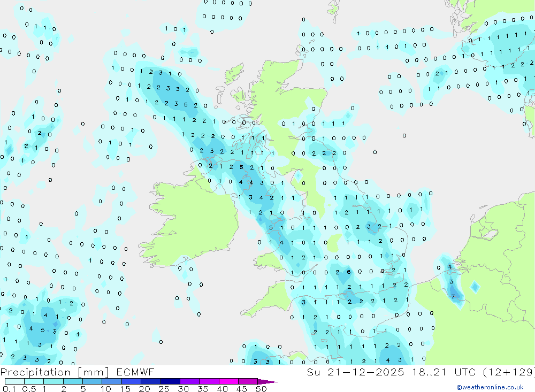Click the over-50 mm arrow at legend end
This screenshot has width=535, height=392.
coord(267,382)
